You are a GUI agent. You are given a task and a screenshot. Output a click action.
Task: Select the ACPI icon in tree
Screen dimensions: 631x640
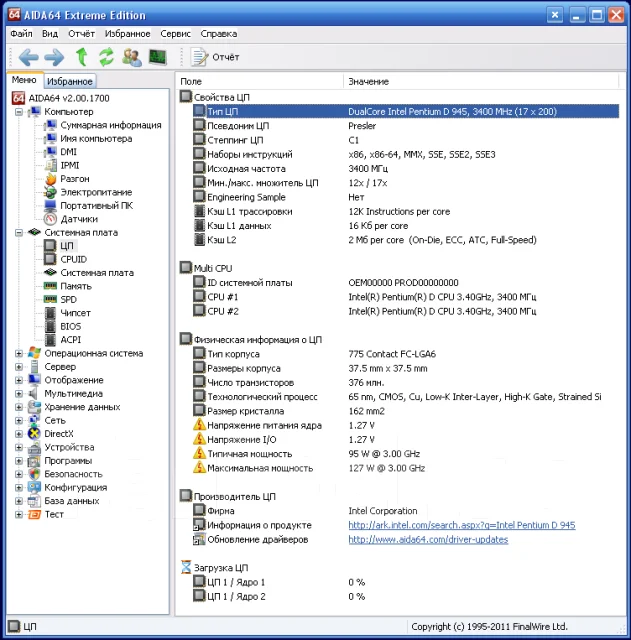pyautogui.click(x=50, y=340)
